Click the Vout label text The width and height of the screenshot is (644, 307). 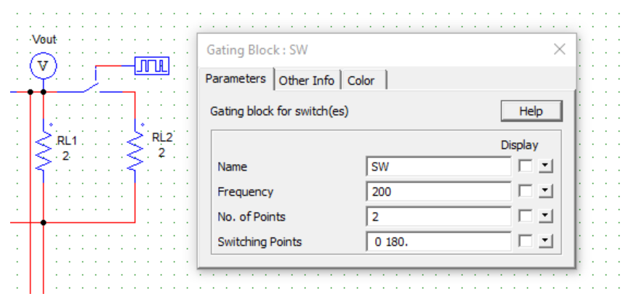[x=44, y=40]
